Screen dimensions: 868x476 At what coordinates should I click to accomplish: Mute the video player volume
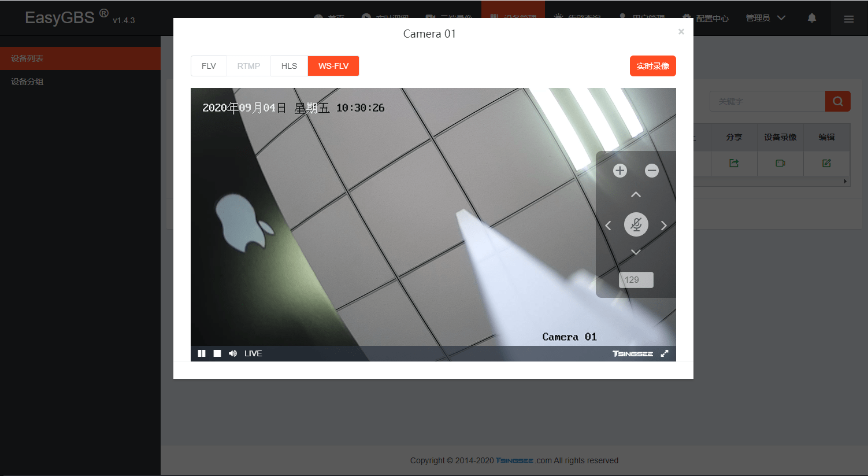233,353
